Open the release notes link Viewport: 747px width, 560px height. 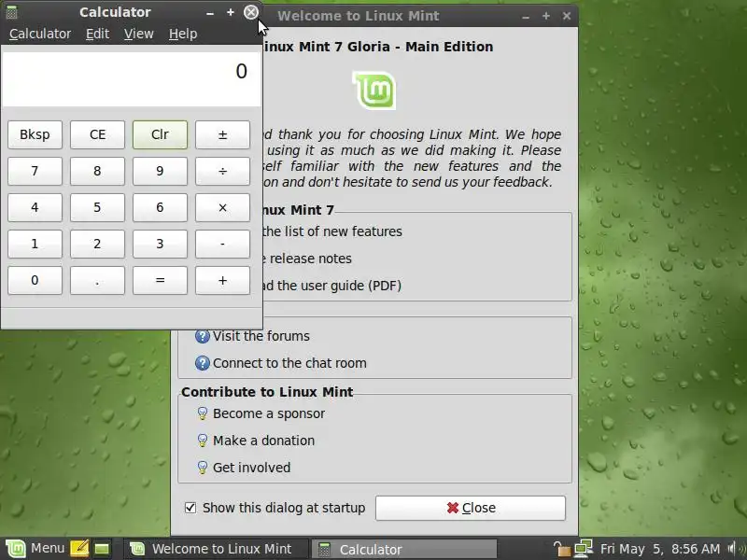306,259
